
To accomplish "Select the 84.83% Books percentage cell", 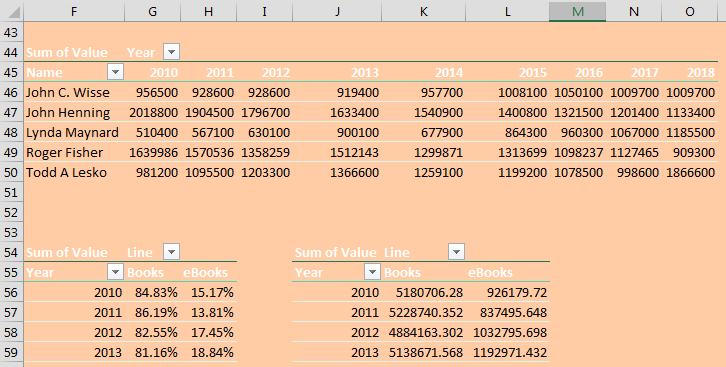I will pos(152,292).
